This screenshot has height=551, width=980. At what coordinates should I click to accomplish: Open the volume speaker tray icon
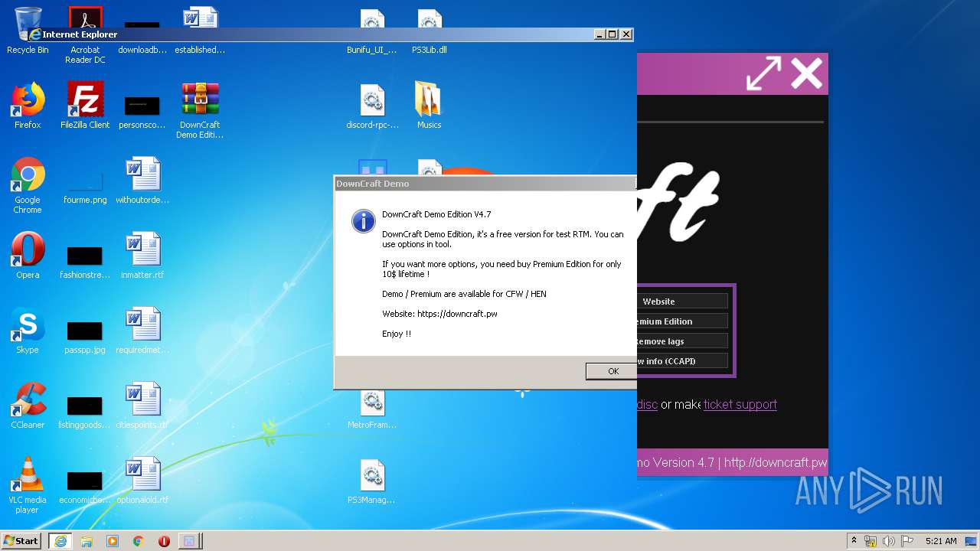(889, 541)
